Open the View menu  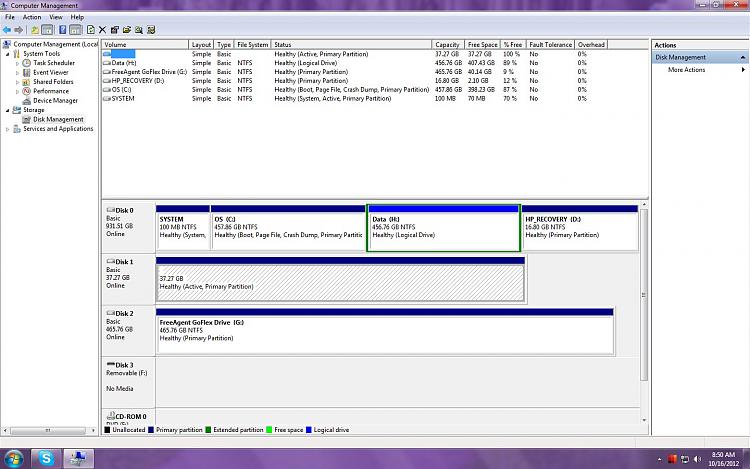[56, 17]
